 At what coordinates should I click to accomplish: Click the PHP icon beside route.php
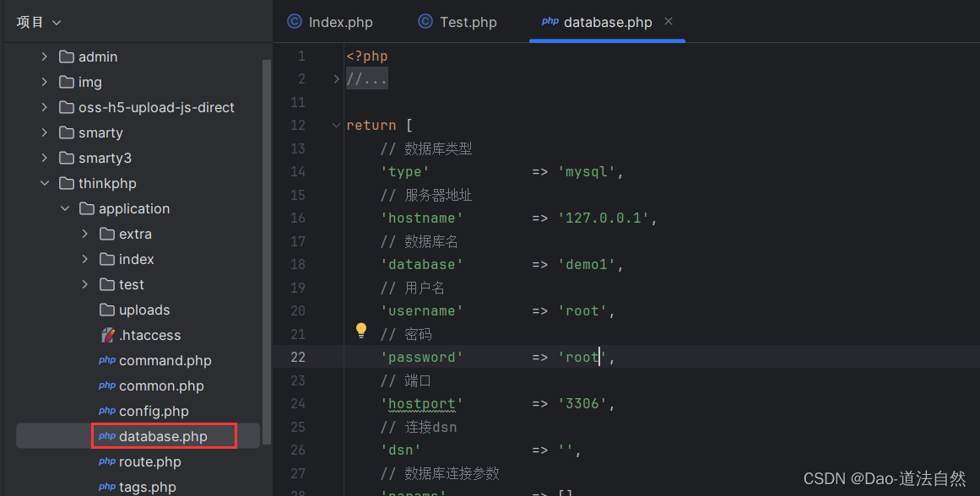pos(107,461)
